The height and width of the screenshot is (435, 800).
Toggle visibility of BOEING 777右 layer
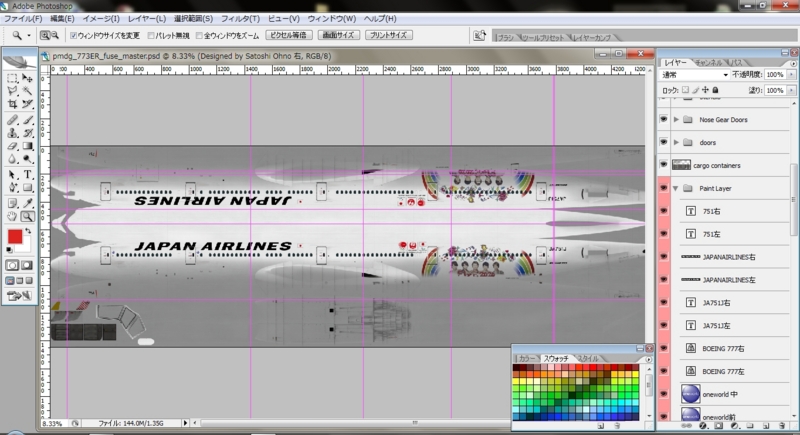[663, 348]
